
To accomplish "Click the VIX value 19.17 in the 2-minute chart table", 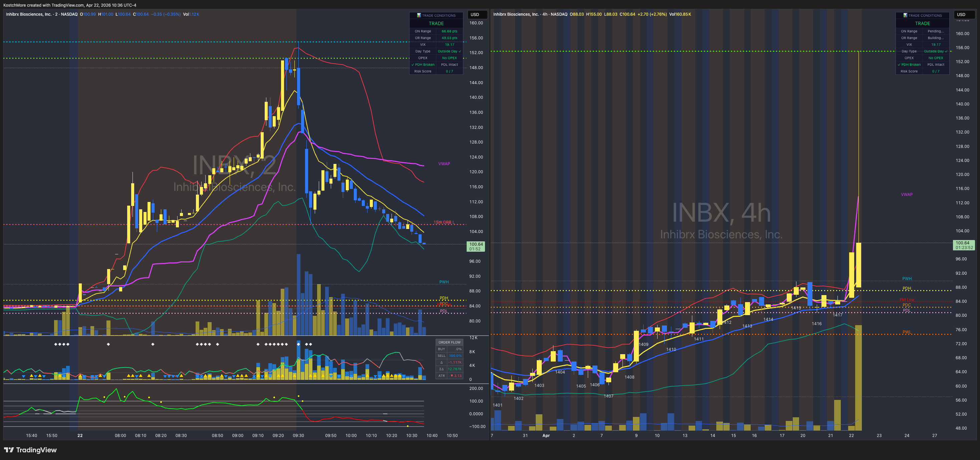I will pyautogui.click(x=449, y=44).
